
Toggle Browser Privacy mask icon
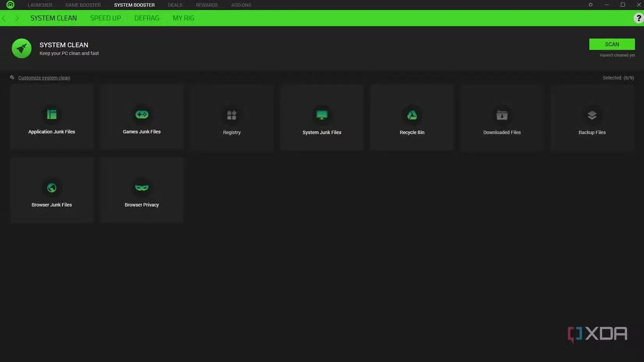pos(142,188)
